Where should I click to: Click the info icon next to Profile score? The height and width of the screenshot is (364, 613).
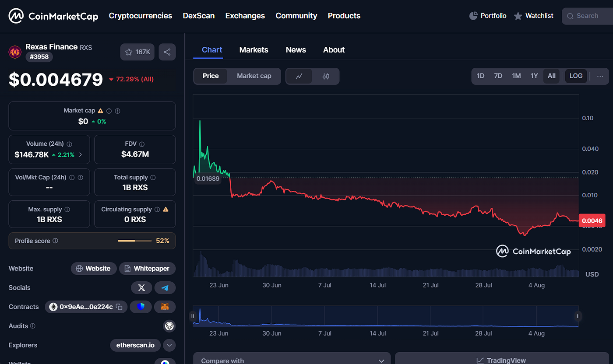click(55, 241)
